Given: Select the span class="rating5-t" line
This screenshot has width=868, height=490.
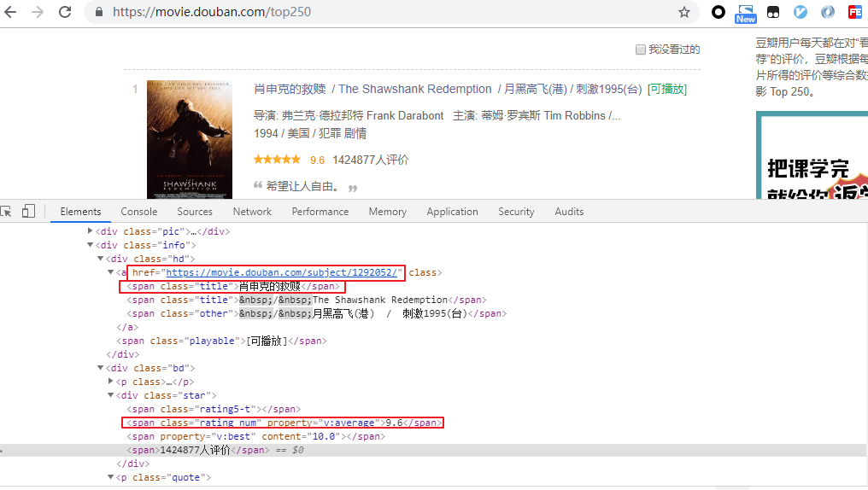Looking at the screenshot, I should click(x=214, y=409).
